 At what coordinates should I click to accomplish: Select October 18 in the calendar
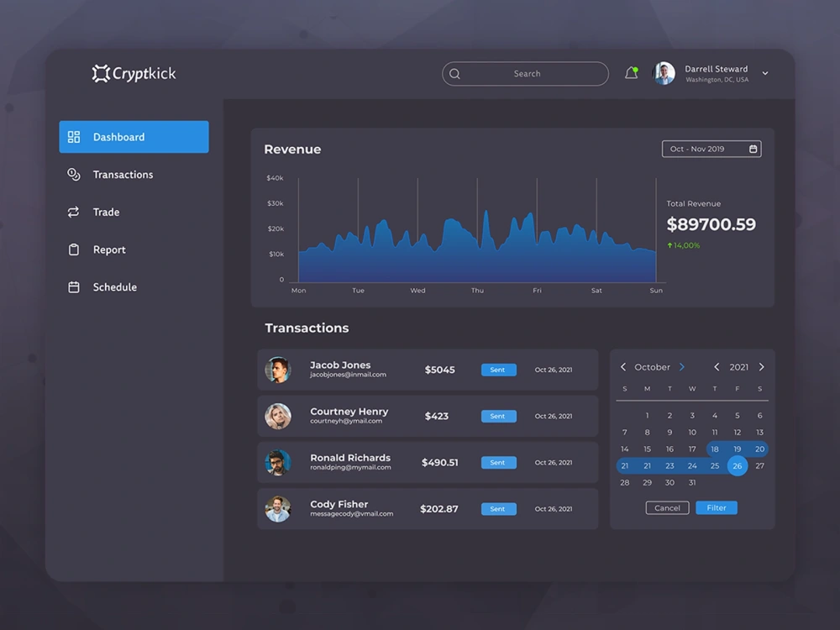(715, 449)
